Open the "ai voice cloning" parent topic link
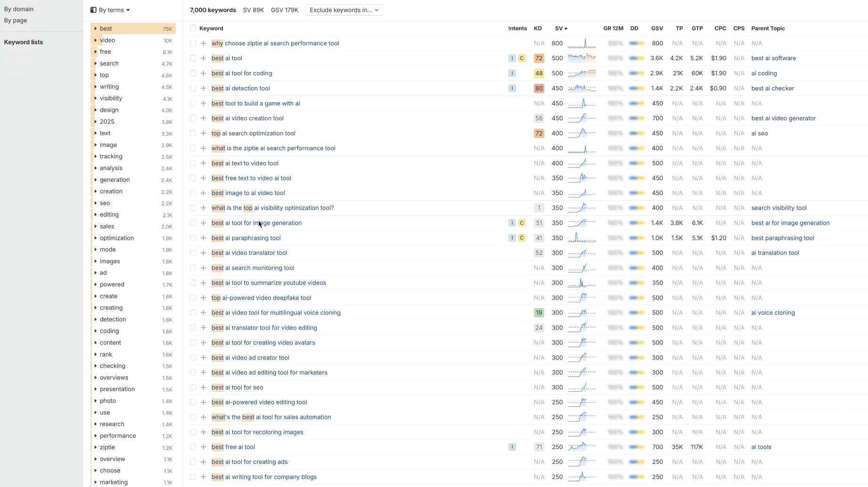The width and height of the screenshot is (868, 487). [x=773, y=312]
